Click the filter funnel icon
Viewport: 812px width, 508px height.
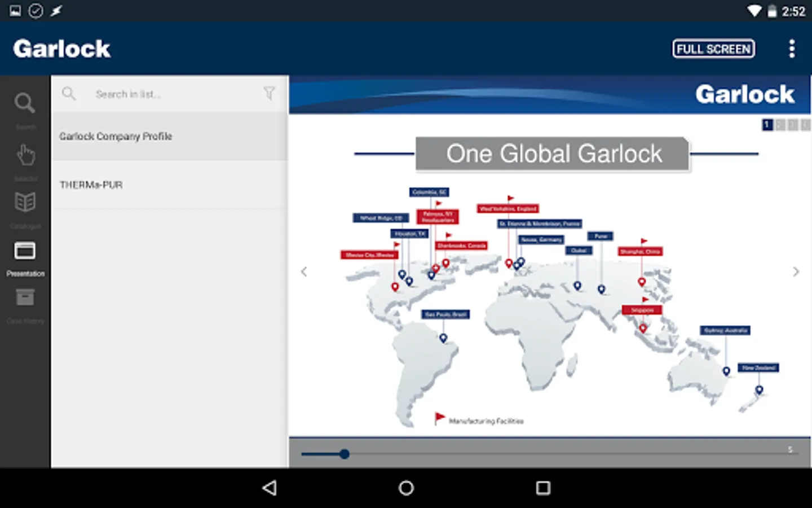tap(270, 93)
